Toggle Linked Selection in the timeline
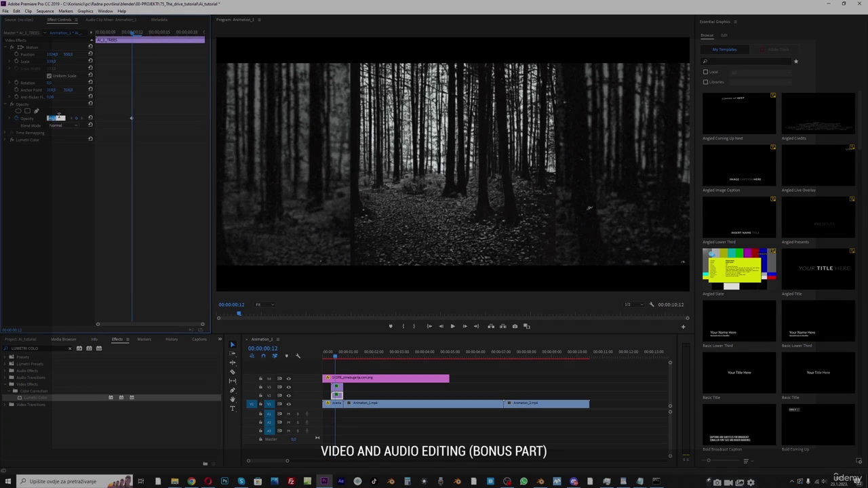The height and width of the screenshot is (488, 868). [x=275, y=356]
